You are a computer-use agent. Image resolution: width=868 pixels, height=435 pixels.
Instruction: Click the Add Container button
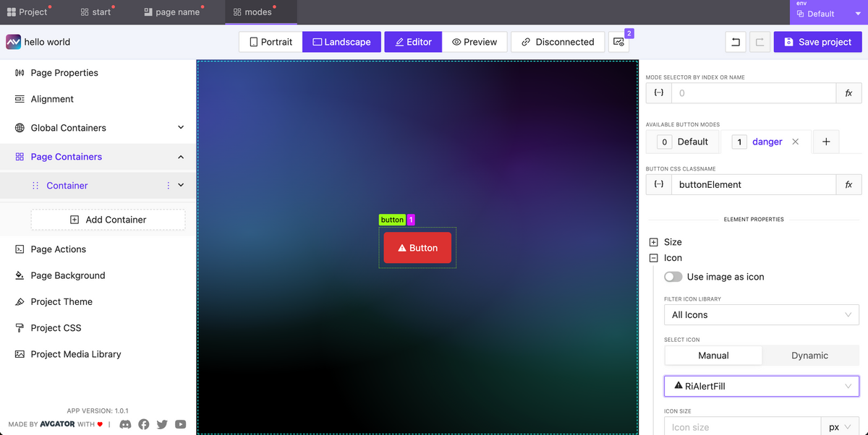[x=108, y=220]
